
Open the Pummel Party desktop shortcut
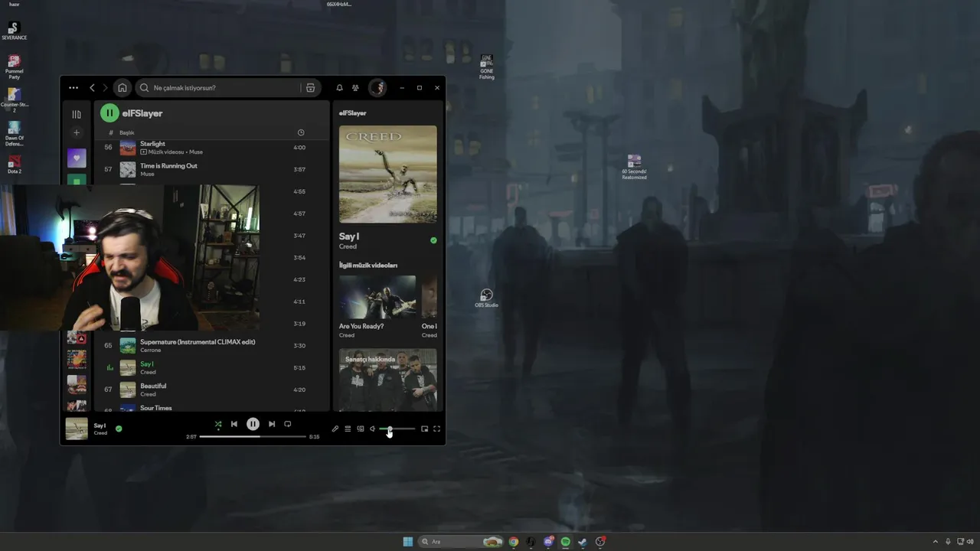(14, 67)
